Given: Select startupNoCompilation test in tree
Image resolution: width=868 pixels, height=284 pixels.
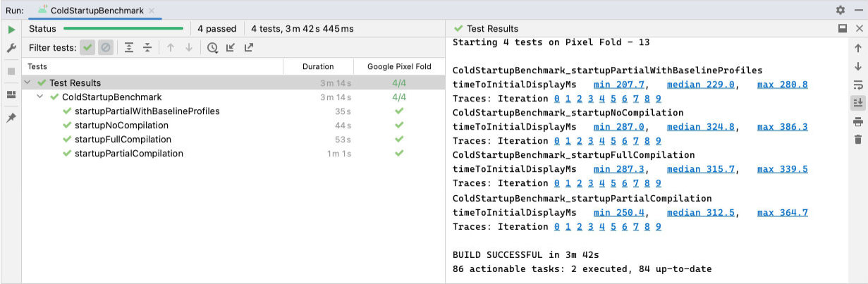Looking at the screenshot, I should [121, 125].
